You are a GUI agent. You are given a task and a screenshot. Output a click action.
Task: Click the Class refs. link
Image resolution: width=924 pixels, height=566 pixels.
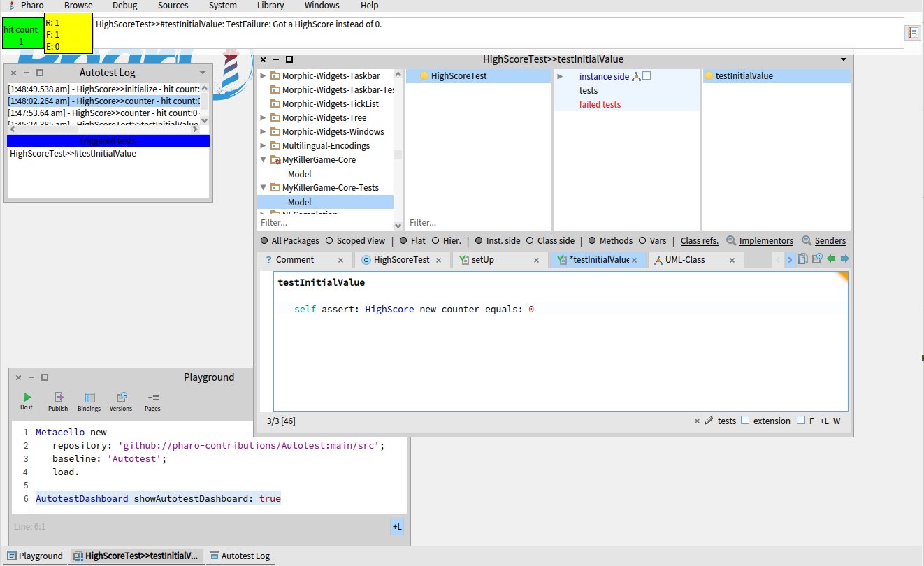tap(700, 241)
